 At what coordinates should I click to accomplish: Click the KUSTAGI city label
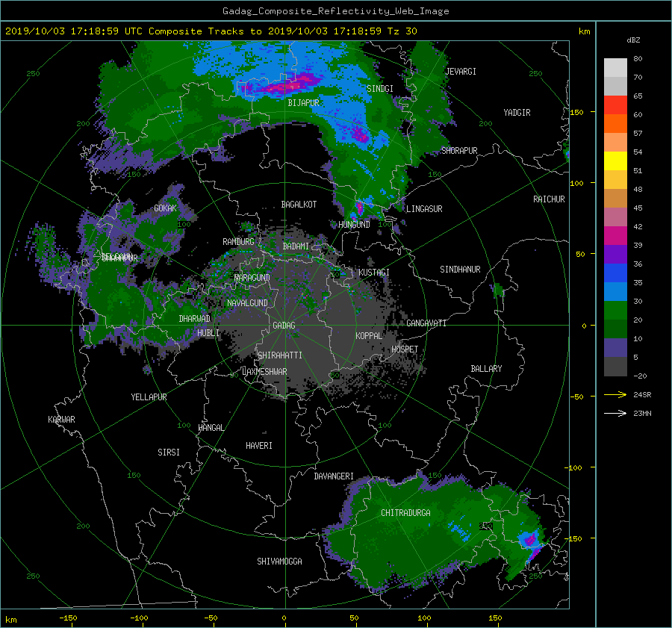(x=374, y=273)
